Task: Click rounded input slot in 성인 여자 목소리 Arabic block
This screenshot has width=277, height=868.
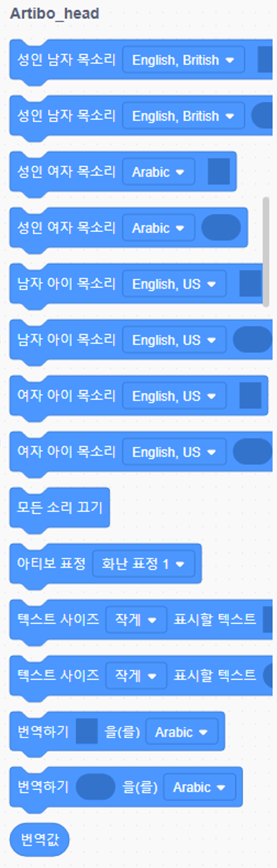Action: coord(221,227)
